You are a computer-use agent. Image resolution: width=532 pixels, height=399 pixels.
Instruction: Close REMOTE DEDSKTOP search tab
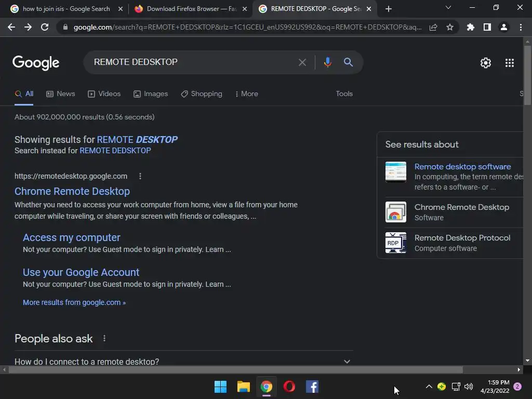pyautogui.click(x=369, y=9)
